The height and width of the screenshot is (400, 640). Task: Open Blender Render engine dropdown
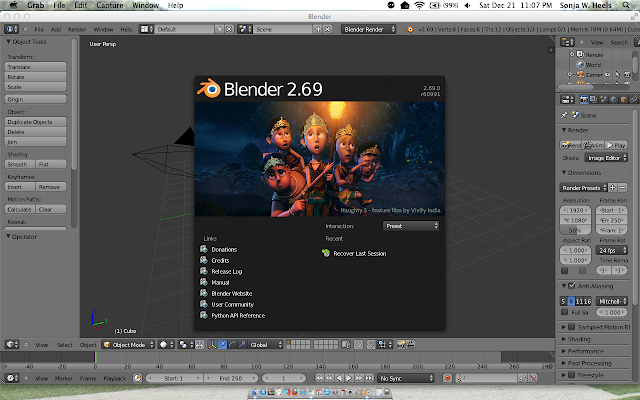click(x=369, y=29)
